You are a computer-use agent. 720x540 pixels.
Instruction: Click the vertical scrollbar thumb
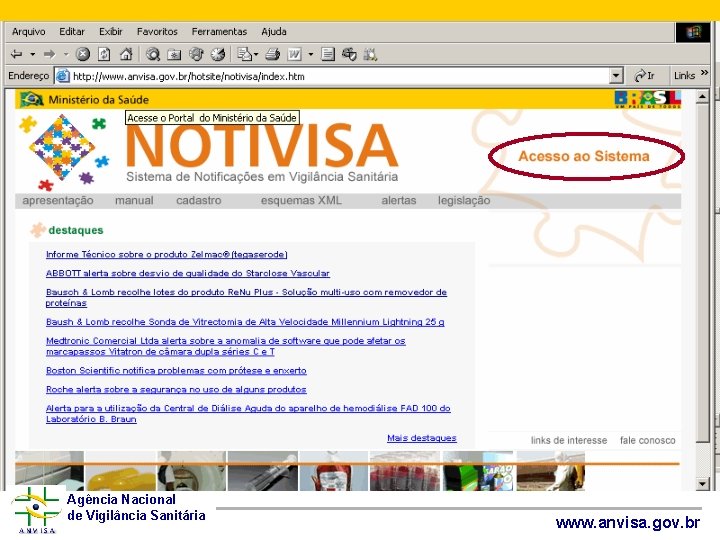702,273
